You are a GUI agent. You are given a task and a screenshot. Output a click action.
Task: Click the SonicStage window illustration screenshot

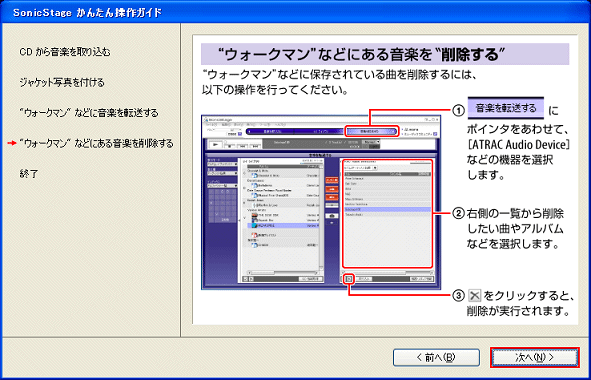pos(321,202)
